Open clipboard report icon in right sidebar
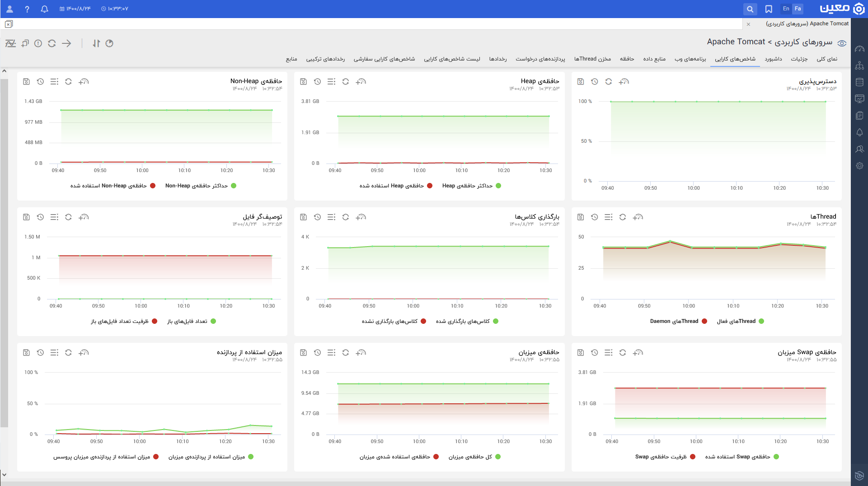 859,116
